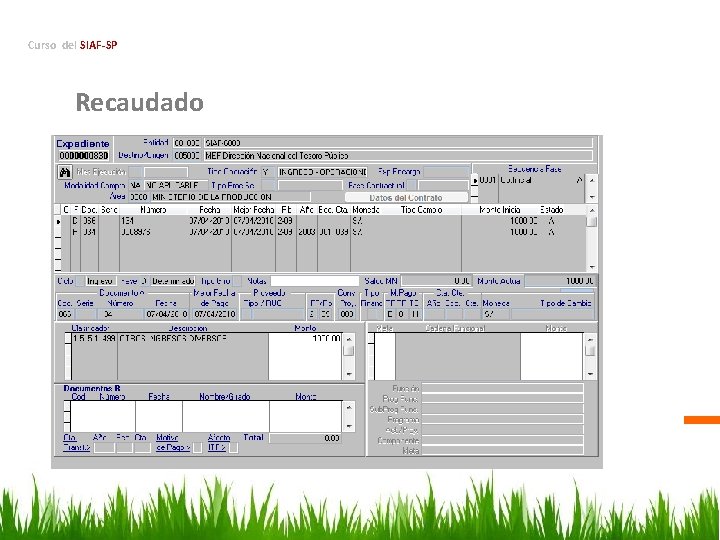Toggle the Motivo de Pago checkbox
The width and height of the screenshot is (720, 540).
(x=197, y=448)
